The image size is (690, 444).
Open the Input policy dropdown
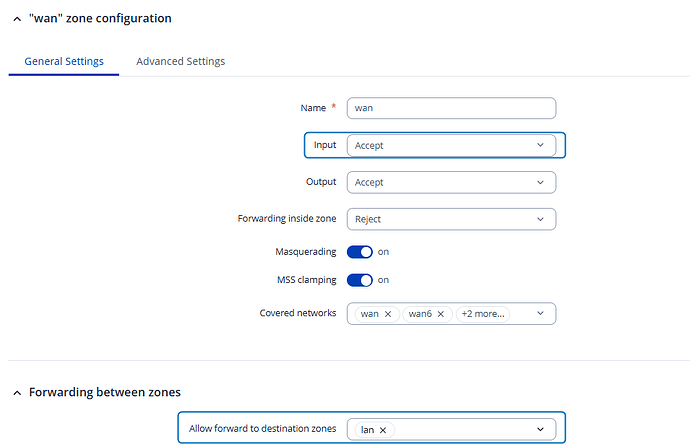click(x=450, y=145)
